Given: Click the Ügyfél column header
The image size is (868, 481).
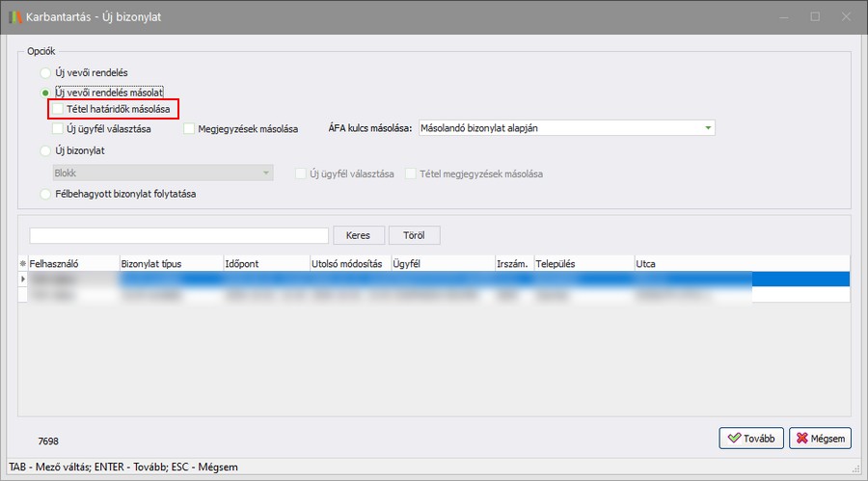Looking at the screenshot, I should tap(441, 263).
